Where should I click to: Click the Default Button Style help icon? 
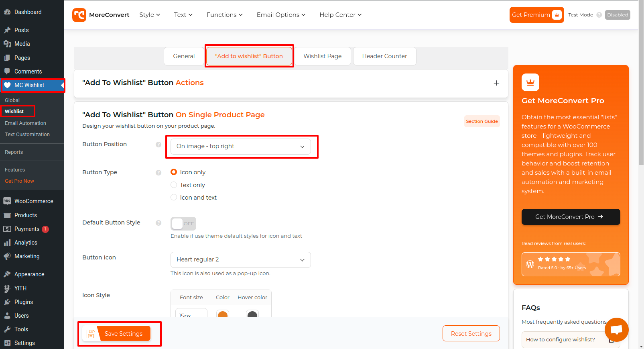[158, 223]
